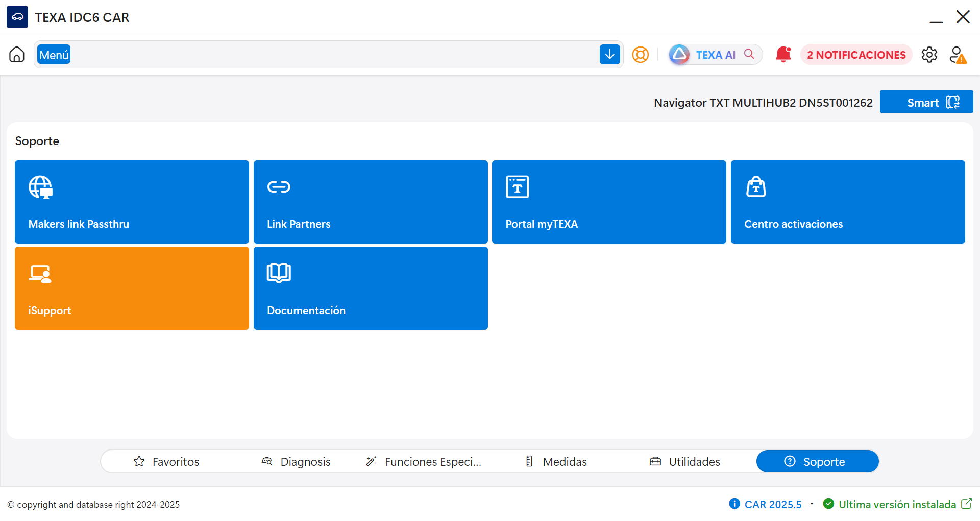Click the open book Documentación icon
Image resolution: width=980 pixels, height=521 pixels.
(x=279, y=273)
